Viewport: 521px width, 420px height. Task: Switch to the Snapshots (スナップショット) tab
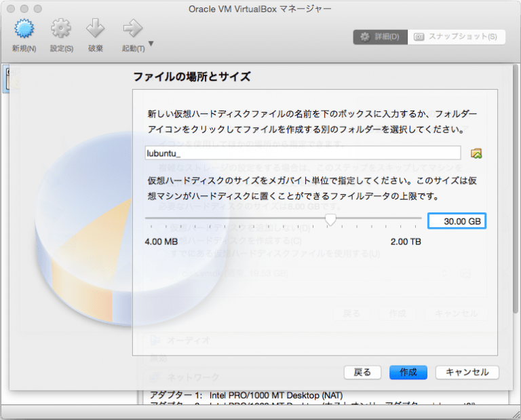point(457,37)
